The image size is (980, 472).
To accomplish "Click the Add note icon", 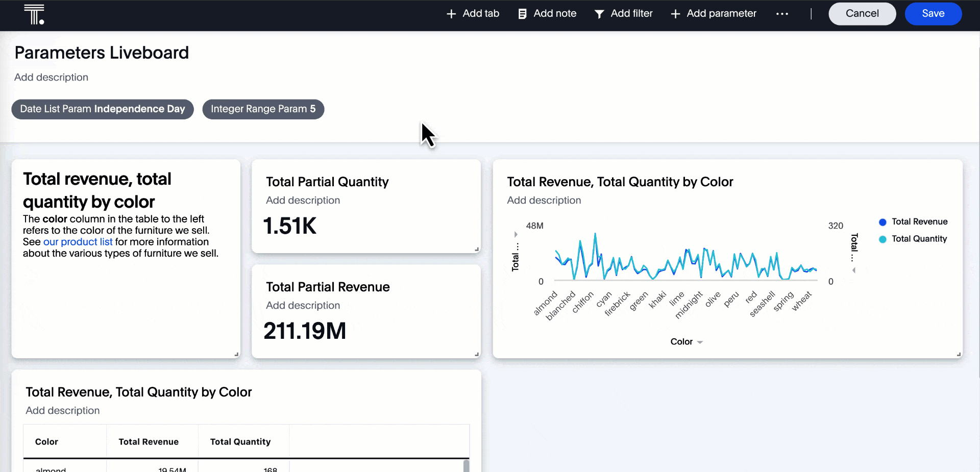I will click(x=522, y=14).
